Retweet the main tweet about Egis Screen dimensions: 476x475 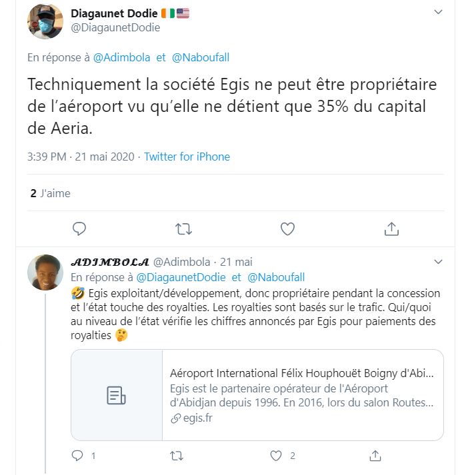183,229
